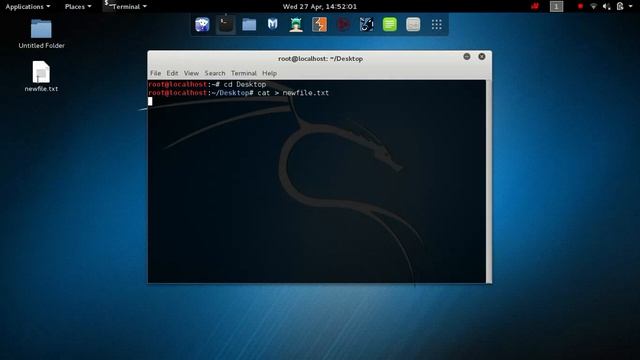Image resolution: width=640 pixels, height=360 pixels.
Task: Launch Metasploit from the dock
Action: point(272,24)
